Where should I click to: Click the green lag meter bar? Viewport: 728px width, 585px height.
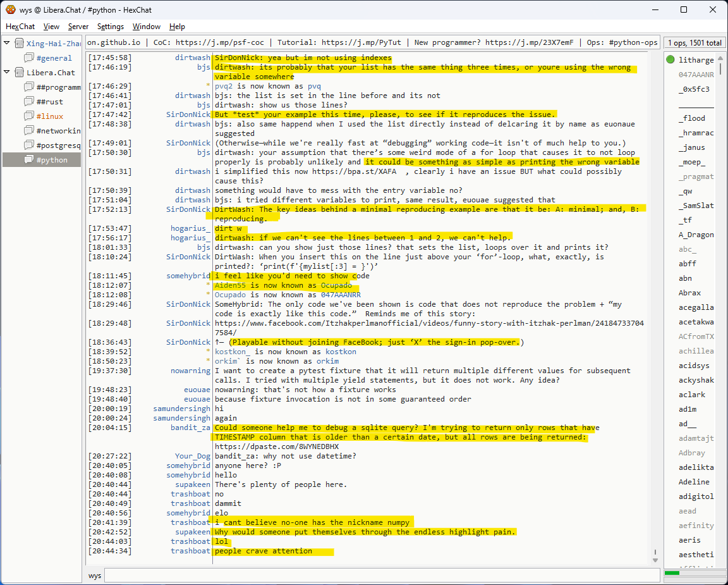pyautogui.click(x=672, y=573)
